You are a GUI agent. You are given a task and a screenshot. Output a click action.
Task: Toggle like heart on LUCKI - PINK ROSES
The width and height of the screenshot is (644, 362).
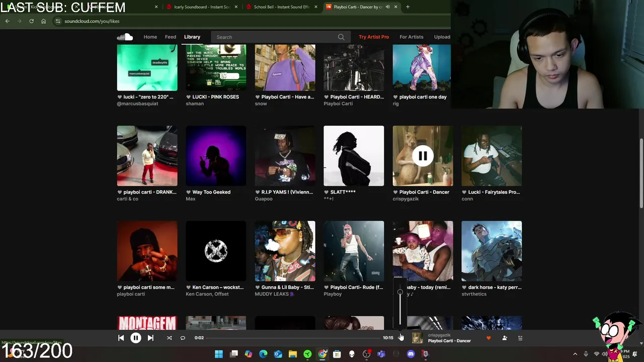[x=189, y=97]
